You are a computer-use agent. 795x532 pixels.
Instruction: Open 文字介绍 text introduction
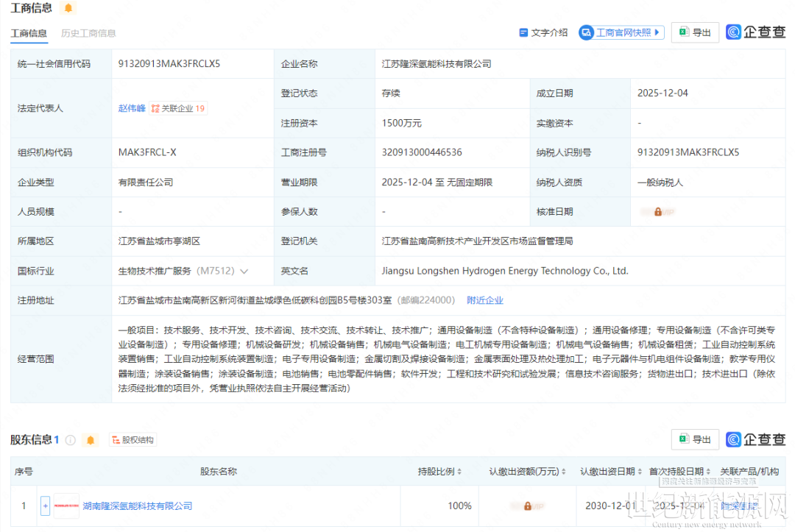click(543, 32)
